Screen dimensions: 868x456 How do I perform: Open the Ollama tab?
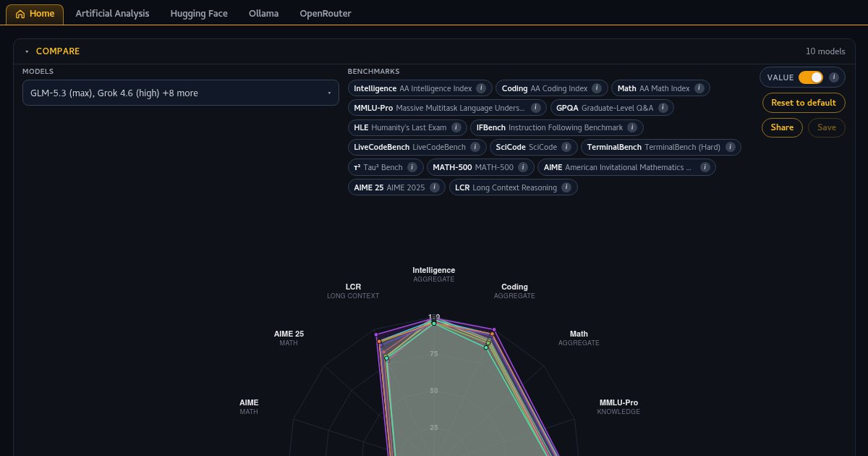coord(263,14)
